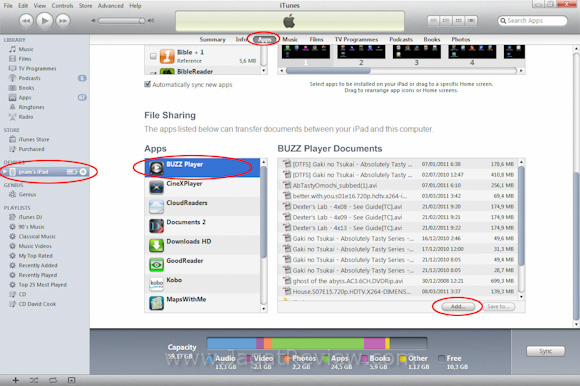The image size is (580, 386).
Task: Select CloudReaders in the apps list
Action: pyautogui.click(x=202, y=206)
